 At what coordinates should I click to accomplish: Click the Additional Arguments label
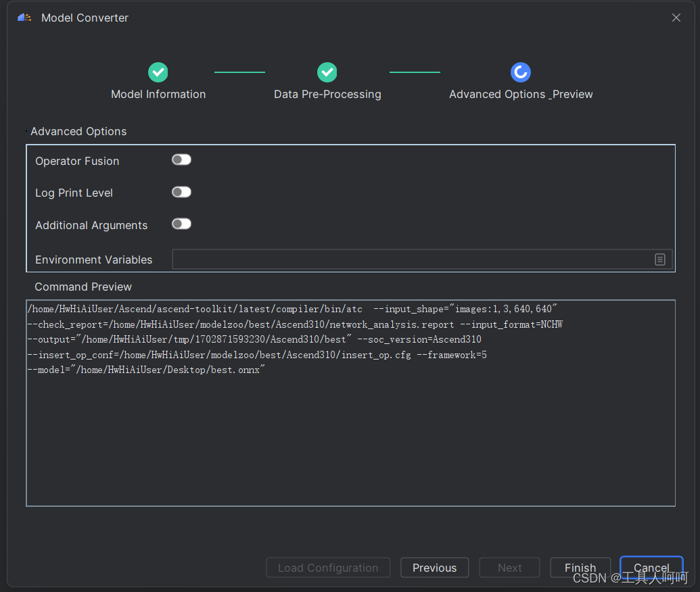coord(91,225)
